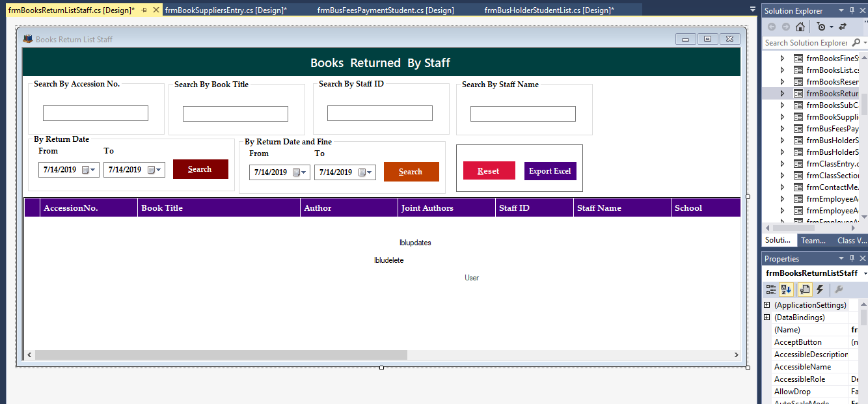Click Search By Staff ID input field
The image size is (868, 404).
(x=380, y=113)
